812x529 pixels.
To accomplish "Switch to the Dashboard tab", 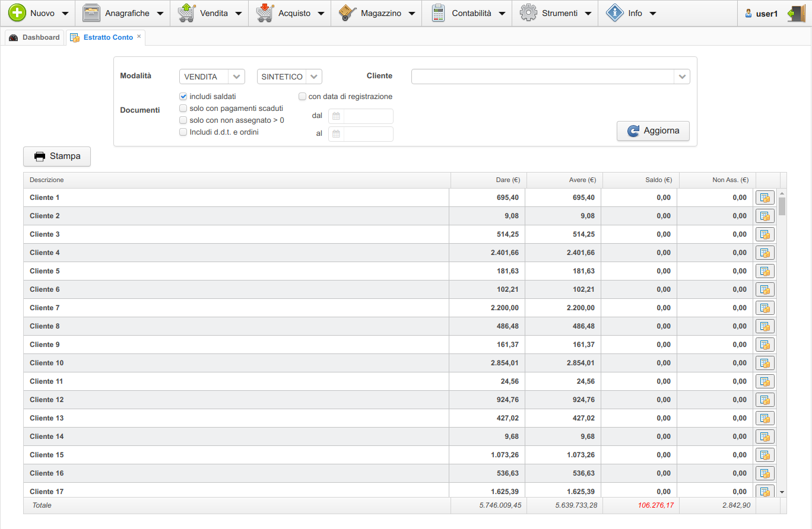I will 34,37.
